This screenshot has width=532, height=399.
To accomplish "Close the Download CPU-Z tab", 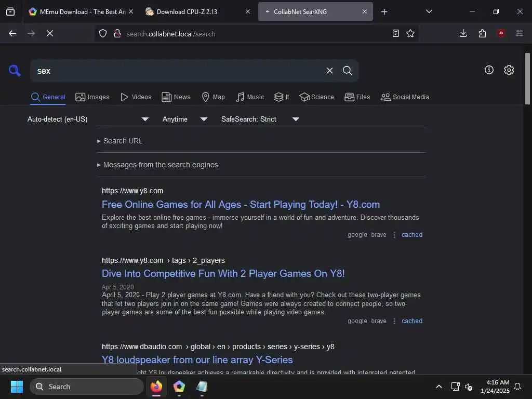I will click(248, 11).
